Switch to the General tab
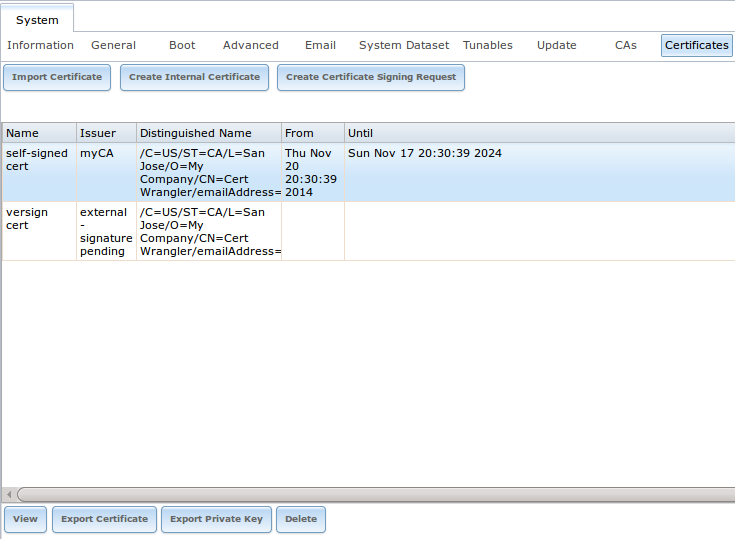The height and width of the screenshot is (539, 735). point(113,45)
